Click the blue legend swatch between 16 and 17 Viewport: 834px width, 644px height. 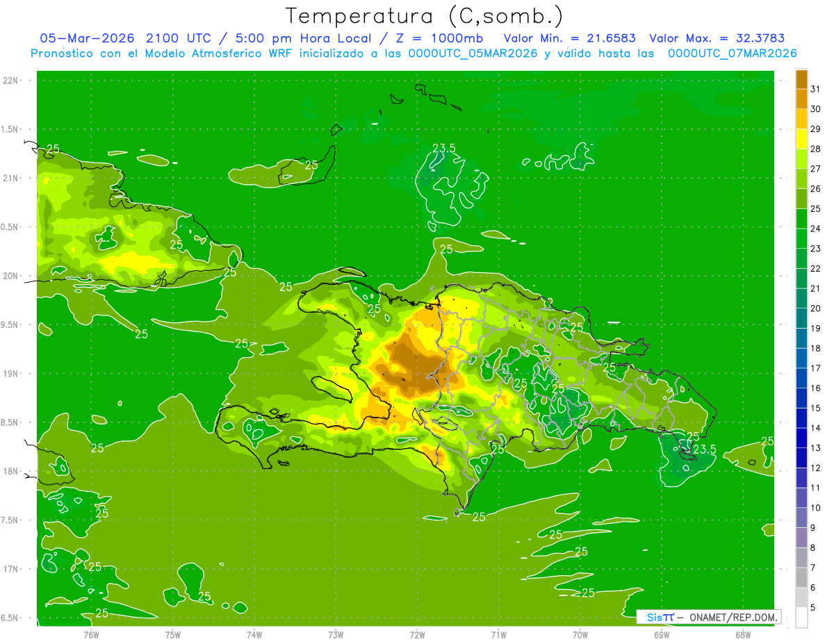pos(802,378)
